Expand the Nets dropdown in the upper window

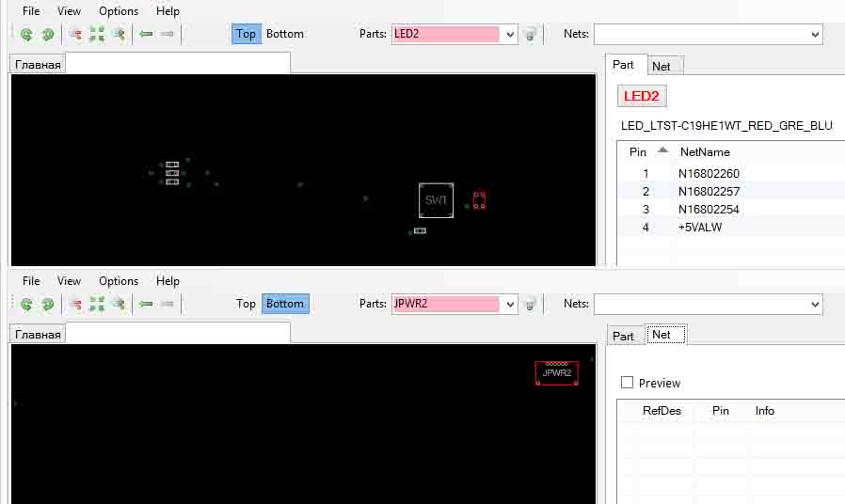click(x=815, y=35)
